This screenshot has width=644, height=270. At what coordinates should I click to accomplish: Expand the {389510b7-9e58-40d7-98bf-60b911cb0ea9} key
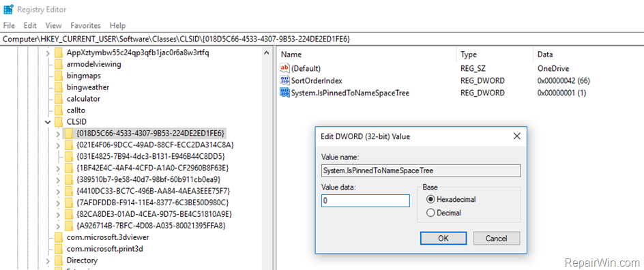pos(58,179)
